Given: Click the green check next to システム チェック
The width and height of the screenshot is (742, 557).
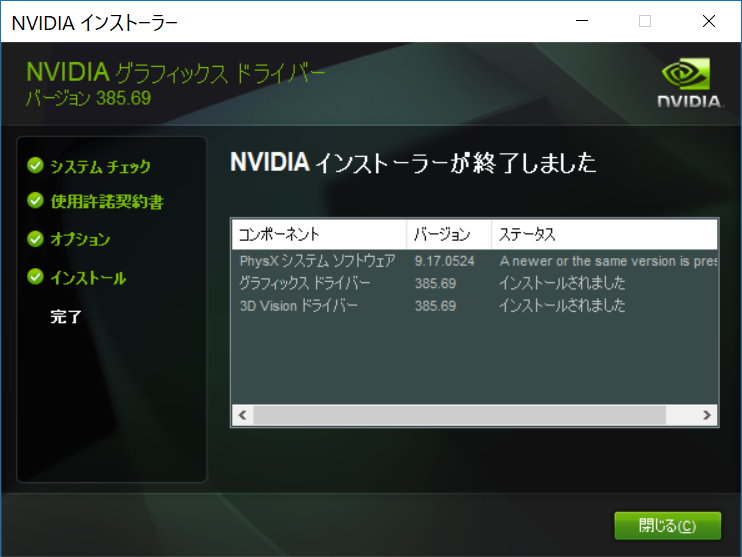Looking at the screenshot, I should [35, 166].
